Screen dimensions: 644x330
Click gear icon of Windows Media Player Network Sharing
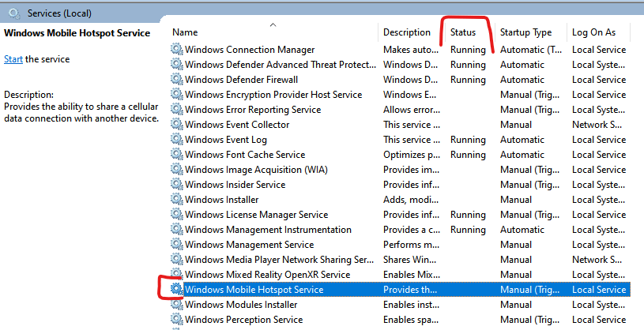pyautogui.click(x=177, y=259)
